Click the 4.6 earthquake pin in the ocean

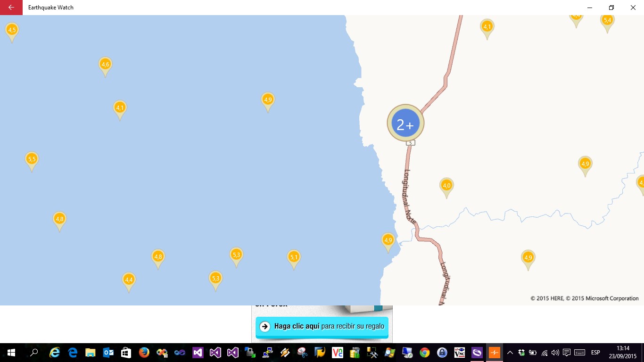(105, 65)
